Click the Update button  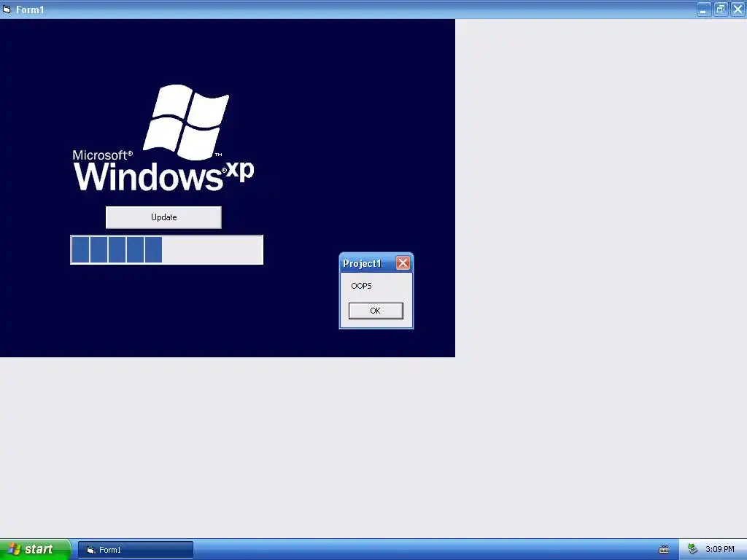163,217
